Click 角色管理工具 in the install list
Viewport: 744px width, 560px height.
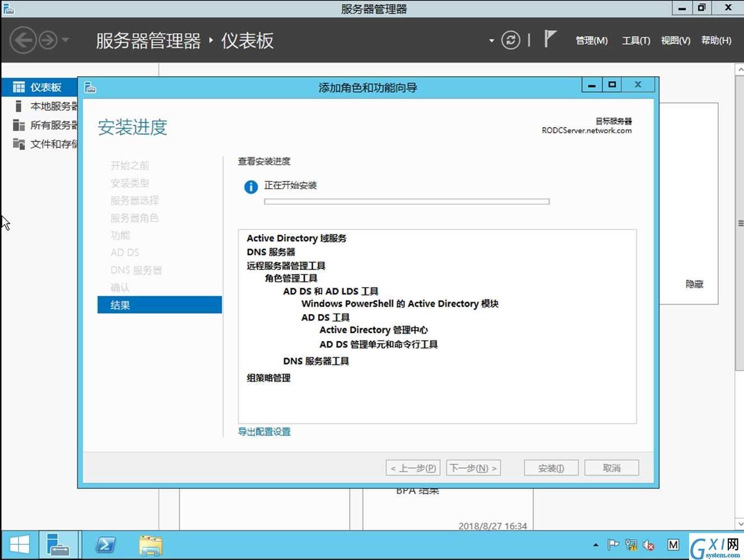click(x=291, y=278)
